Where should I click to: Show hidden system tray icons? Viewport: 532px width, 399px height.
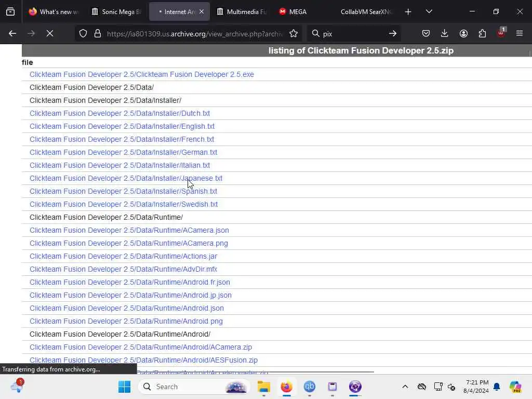(x=405, y=387)
